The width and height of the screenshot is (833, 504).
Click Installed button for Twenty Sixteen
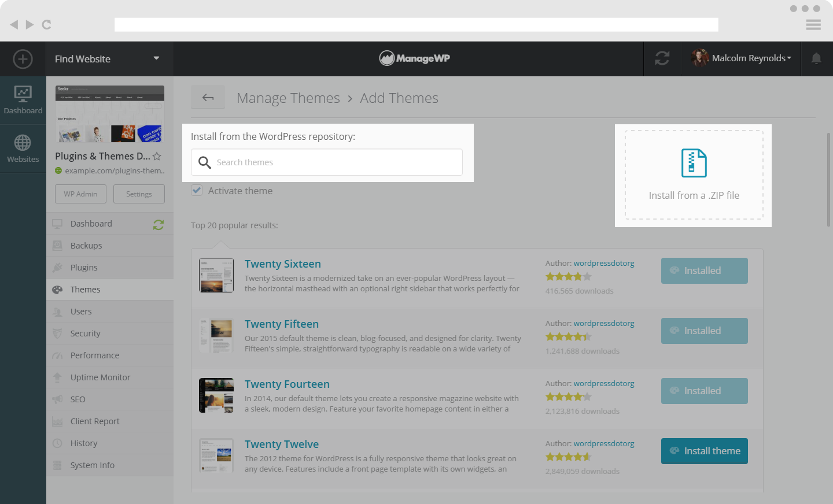pos(705,270)
